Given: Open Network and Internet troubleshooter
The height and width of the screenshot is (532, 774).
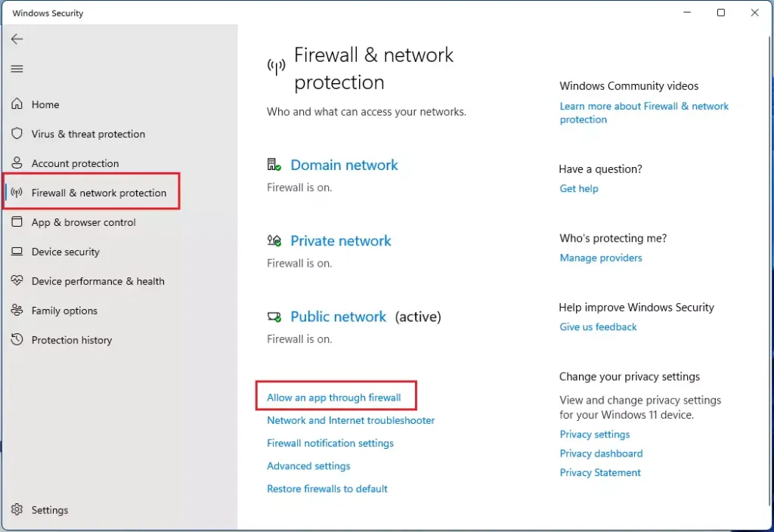Looking at the screenshot, I should click(351, 420).
